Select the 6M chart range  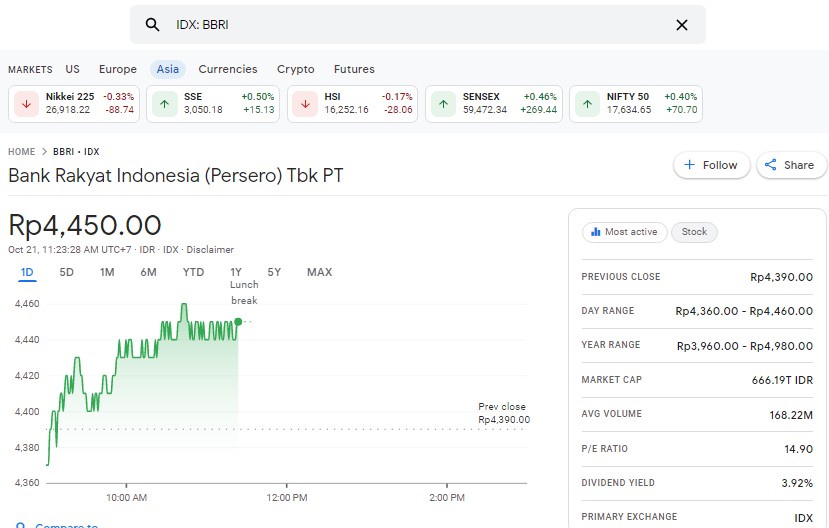(149, 272)
